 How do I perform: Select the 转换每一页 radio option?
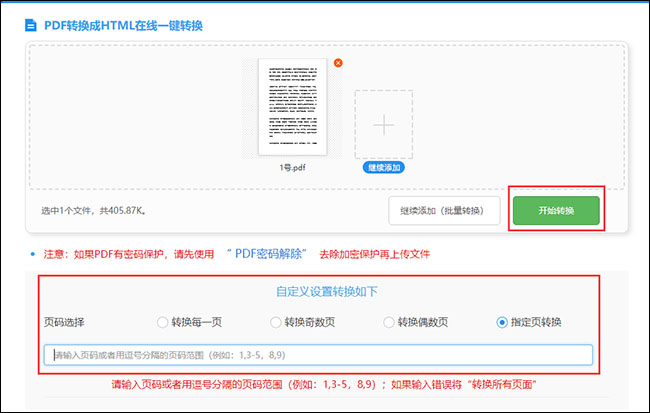coord(163,322)
